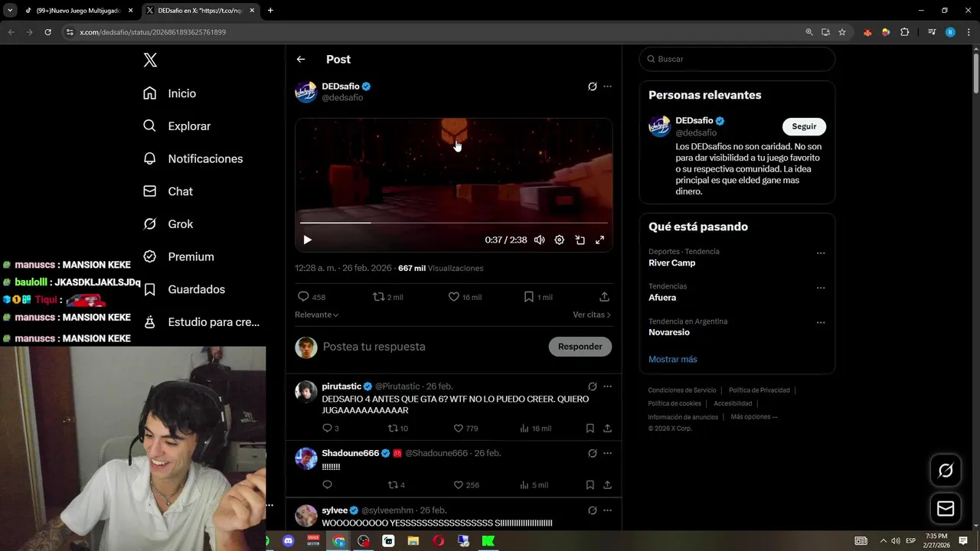Open Notificaciones in the sidebar

tap(192, 158)
